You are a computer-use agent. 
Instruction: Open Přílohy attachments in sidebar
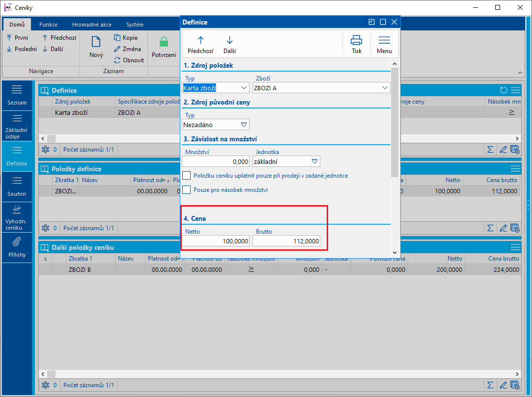17,247
